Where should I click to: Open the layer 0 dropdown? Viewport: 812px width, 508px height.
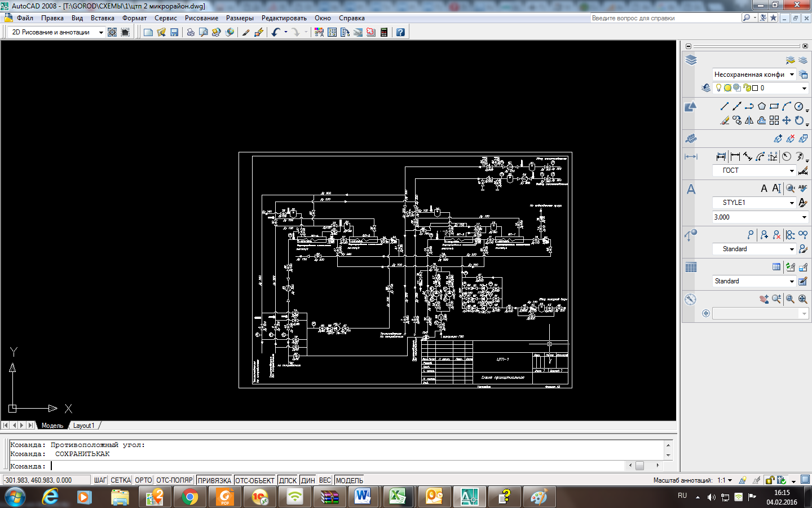tap(761, 87)
